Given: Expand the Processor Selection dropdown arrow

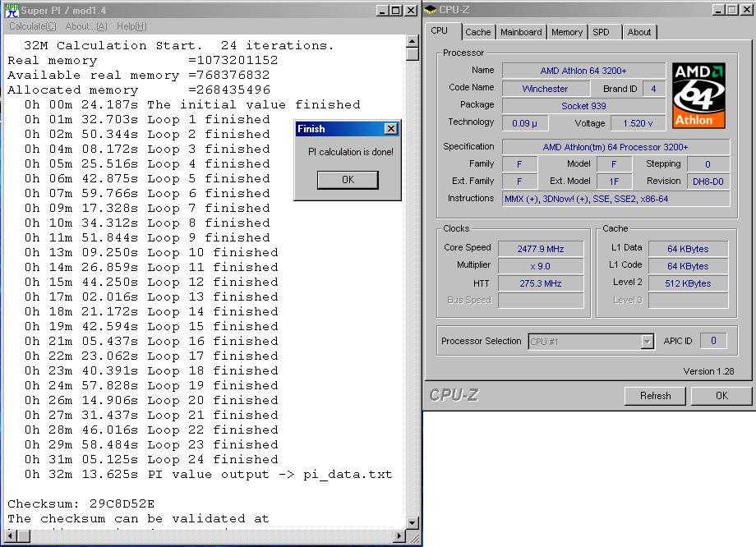Looking at the screenshot, I should [x=648, y=342].
